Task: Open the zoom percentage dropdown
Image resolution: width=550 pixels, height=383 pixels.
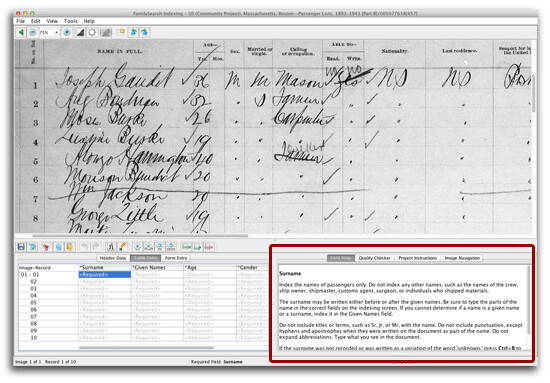Action: tap(56, 33)
